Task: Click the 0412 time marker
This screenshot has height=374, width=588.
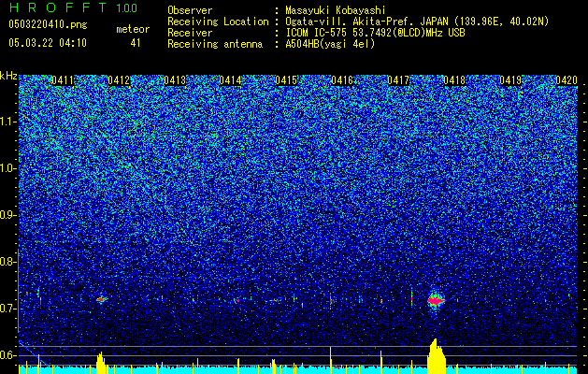Action: (x=119, y=80)
